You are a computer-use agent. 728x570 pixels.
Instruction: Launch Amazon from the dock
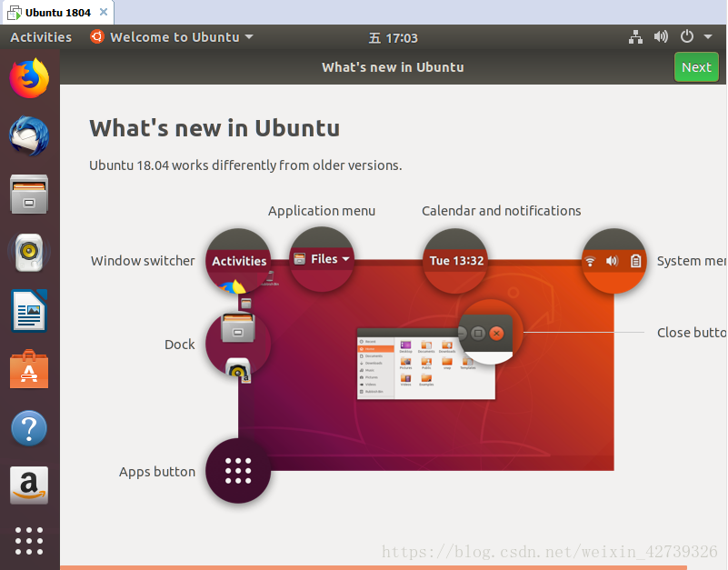pyautogui.click(x=29, y=485)
